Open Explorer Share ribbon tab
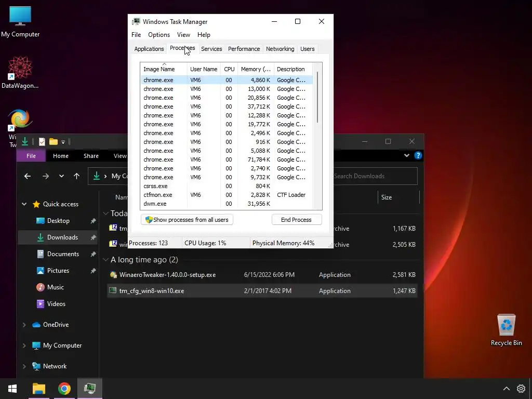532x399 pixels. pos(91,156)
